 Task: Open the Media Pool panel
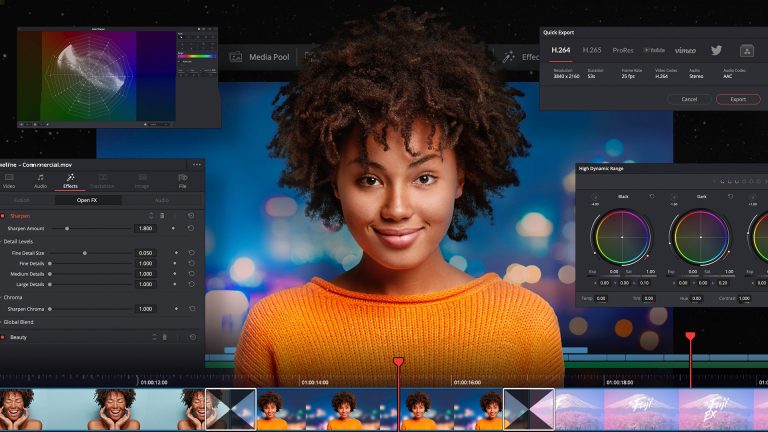(x=260, y=57)
